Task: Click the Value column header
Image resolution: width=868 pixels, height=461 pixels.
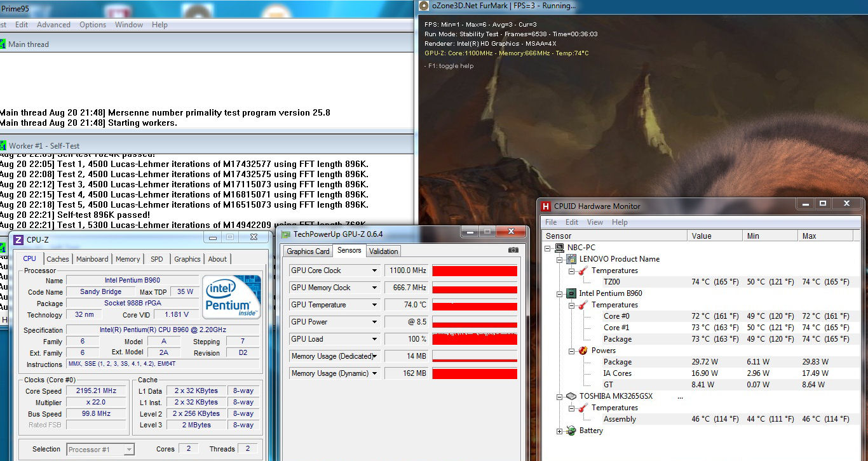Action: point(715,236)
